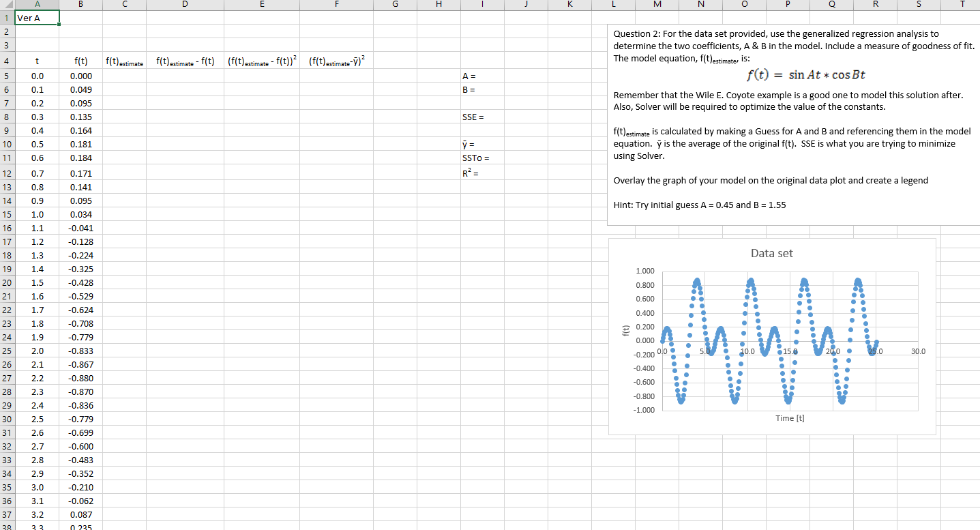Select cell A1 containing "Ver A"
Viewport: 980px width, 530px height.
[37, 18]
